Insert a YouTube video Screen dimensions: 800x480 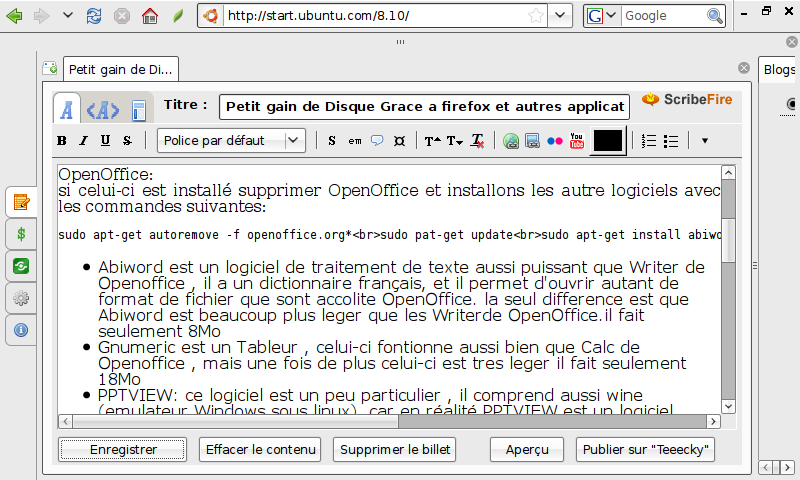(x=577, y=141)
